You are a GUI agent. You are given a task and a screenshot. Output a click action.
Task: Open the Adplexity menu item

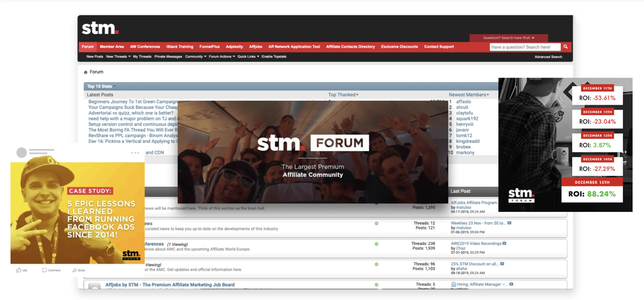(x=234, y=47)
